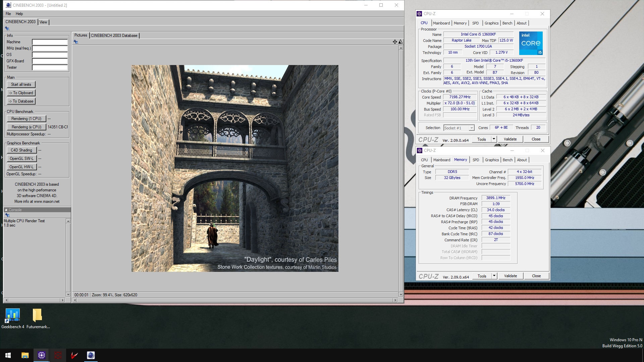
Task: Open Bench tab in lower CPU-Z window
Action: pos(507,160)
